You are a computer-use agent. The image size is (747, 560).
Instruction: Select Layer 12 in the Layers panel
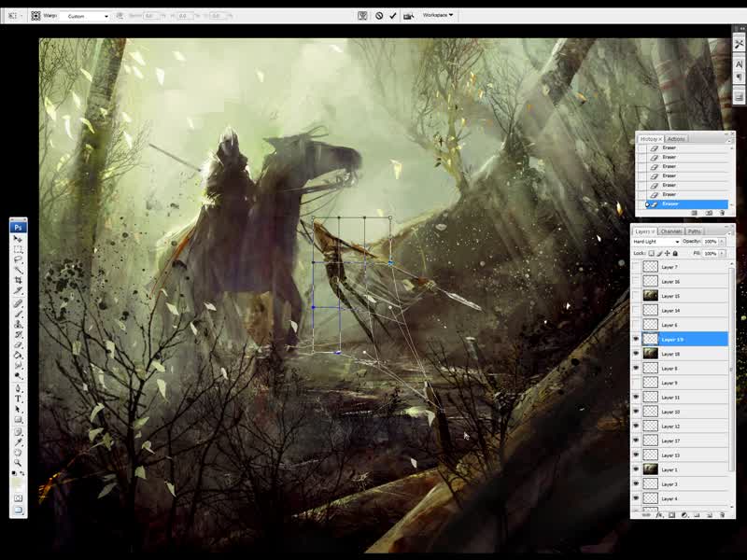[685, 427]
